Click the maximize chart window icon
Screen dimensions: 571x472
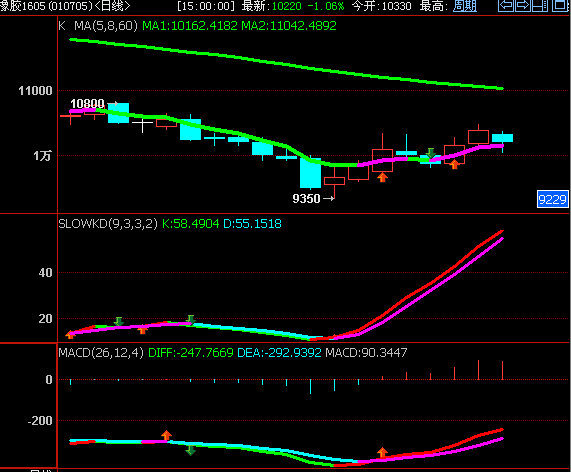[560, 6]
